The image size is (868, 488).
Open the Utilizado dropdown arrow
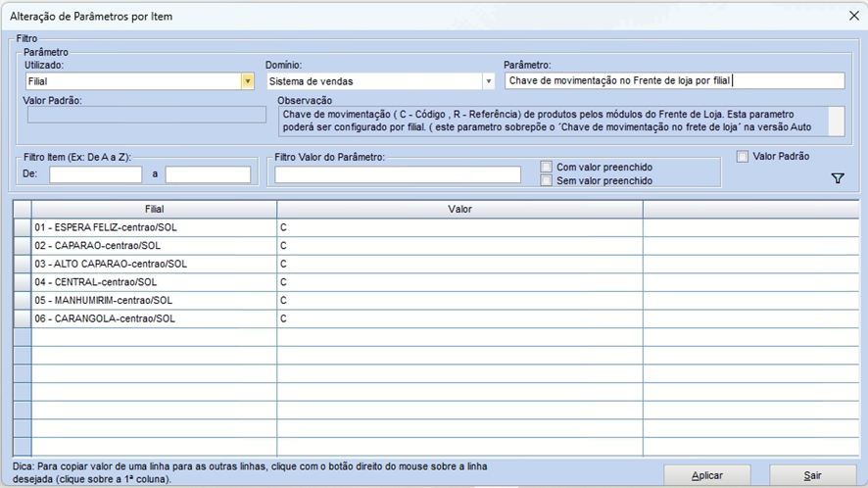coord(248,81)
